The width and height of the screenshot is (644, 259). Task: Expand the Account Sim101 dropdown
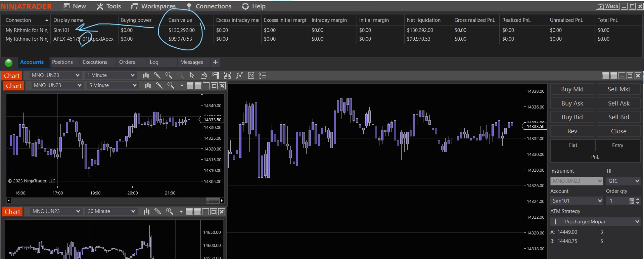tap(600, 201)
